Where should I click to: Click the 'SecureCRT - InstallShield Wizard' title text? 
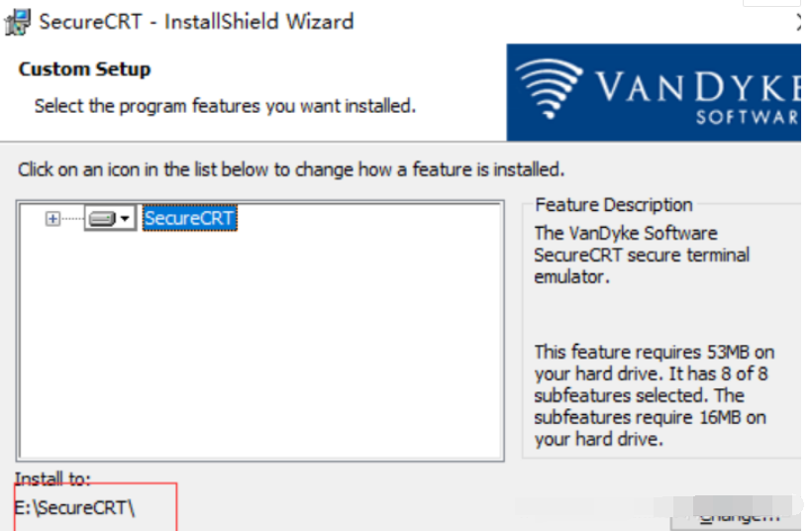pos(196,22)
